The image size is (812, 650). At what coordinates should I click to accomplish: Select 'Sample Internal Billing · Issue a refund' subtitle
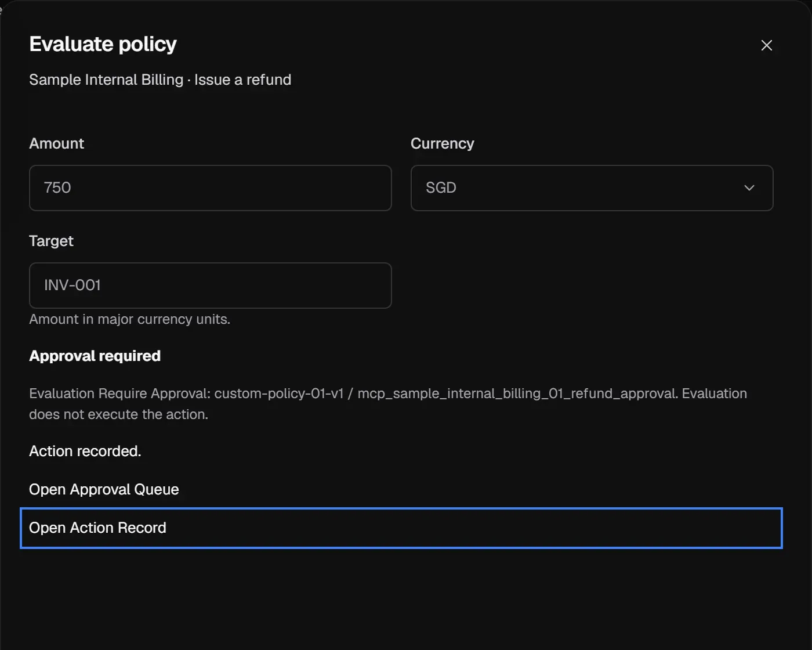(x=160, y=80)
